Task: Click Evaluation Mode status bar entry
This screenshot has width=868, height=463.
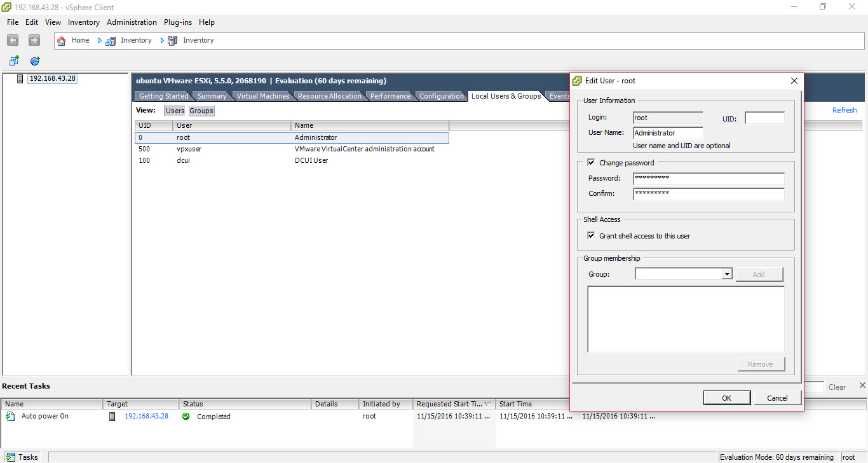Action: pos(777,457)
